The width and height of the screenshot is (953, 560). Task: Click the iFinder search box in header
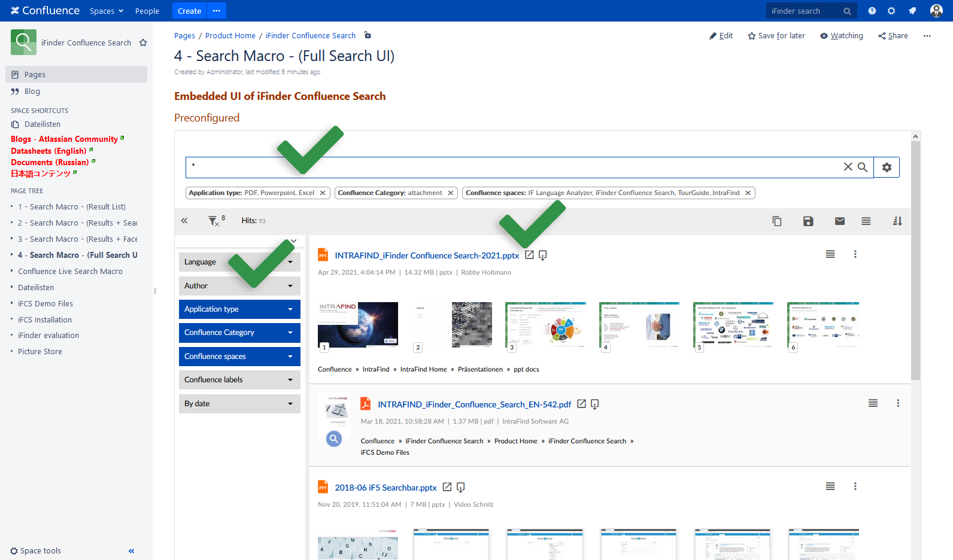(811, 11)
